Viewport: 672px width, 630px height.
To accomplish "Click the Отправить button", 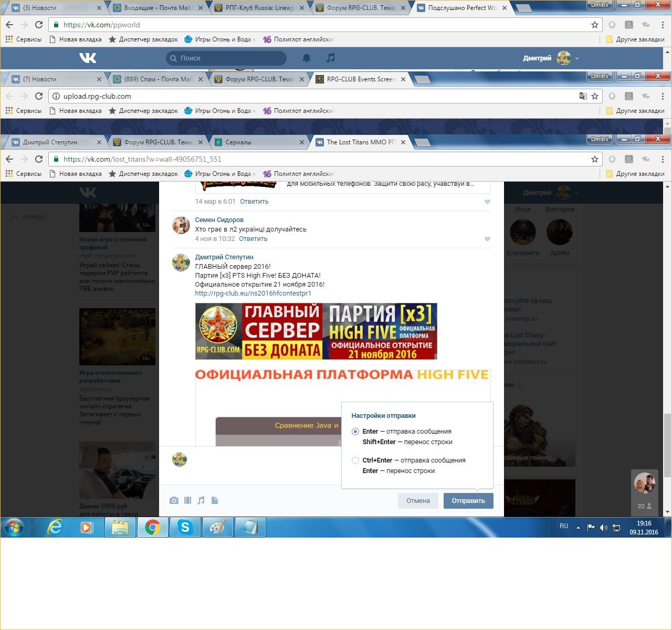I will 468,501.
